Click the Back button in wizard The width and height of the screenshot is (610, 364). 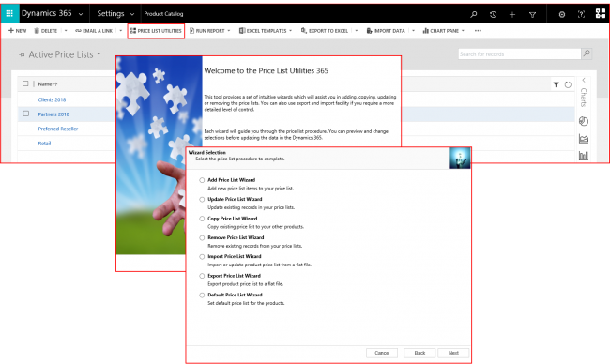tap(419, 353)
